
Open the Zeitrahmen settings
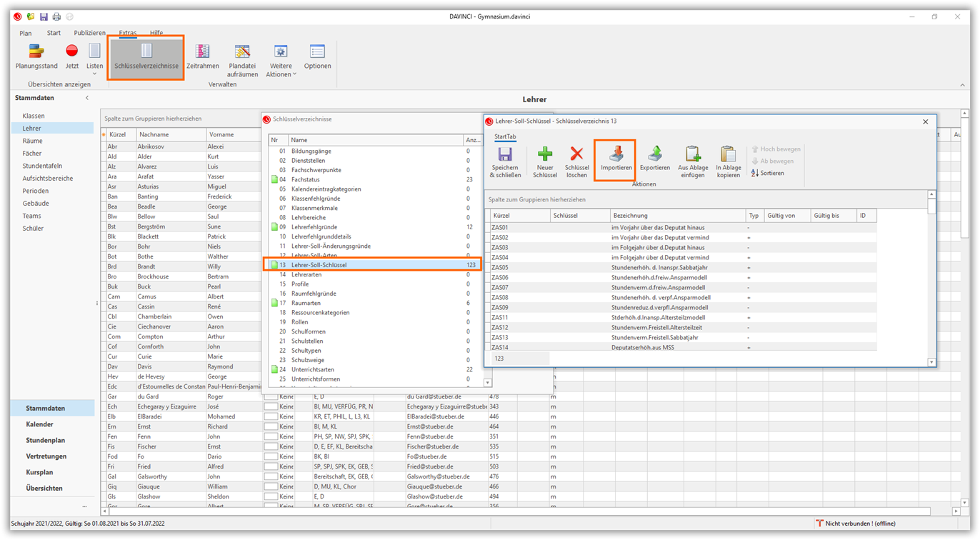[x=203, y=57]
